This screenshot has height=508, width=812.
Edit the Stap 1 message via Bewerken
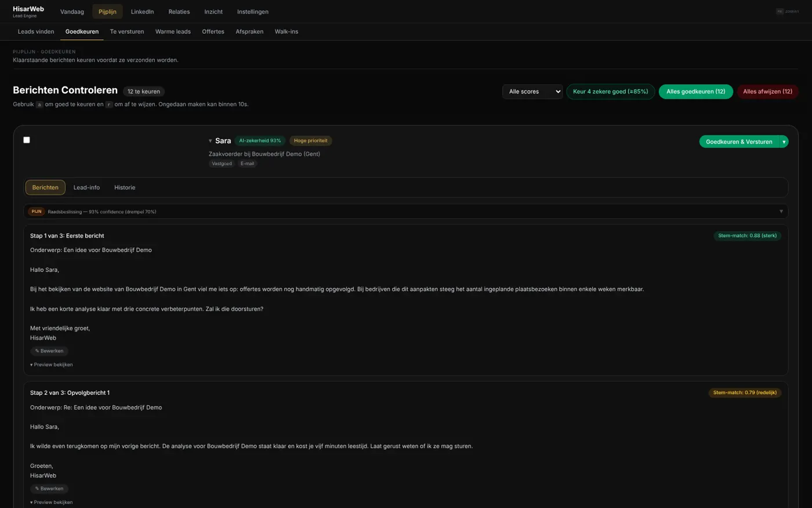(49, 351)
